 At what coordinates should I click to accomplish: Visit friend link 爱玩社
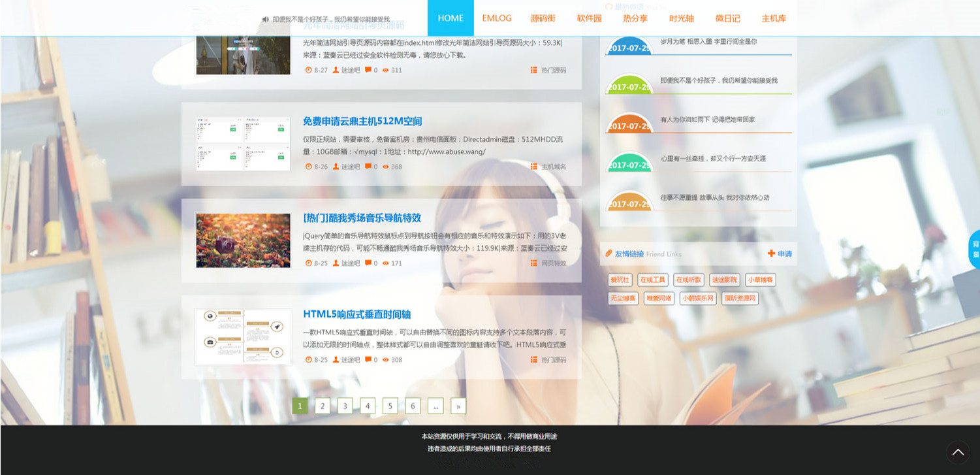point(620,280)
